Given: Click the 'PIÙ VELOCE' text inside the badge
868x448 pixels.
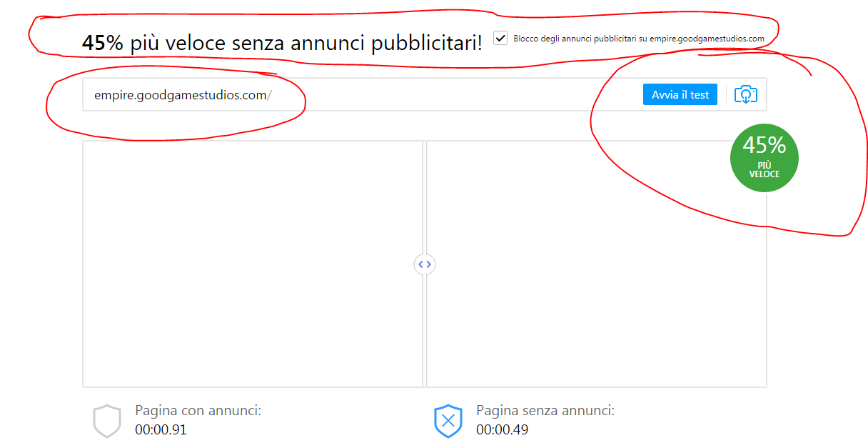Looking at the screenshot, I should (x=764, y=170).
